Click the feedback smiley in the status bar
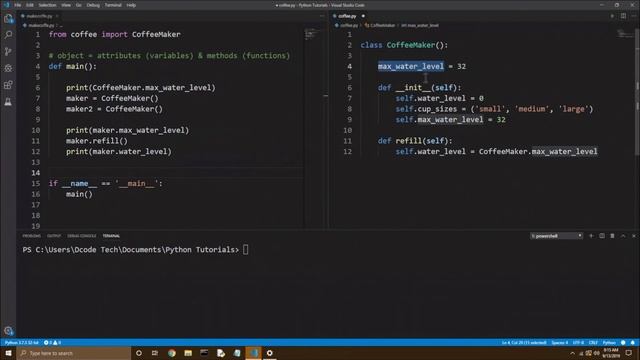 tap(623, 342)
